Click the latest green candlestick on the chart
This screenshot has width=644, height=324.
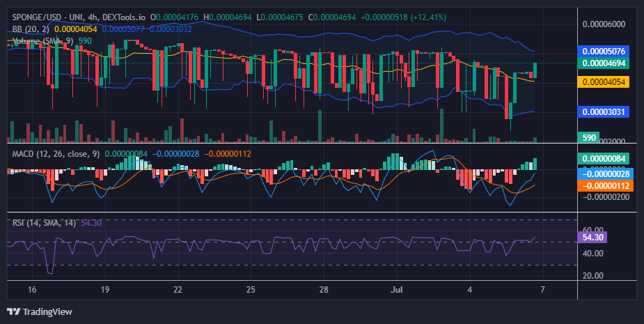click(535, 70)
